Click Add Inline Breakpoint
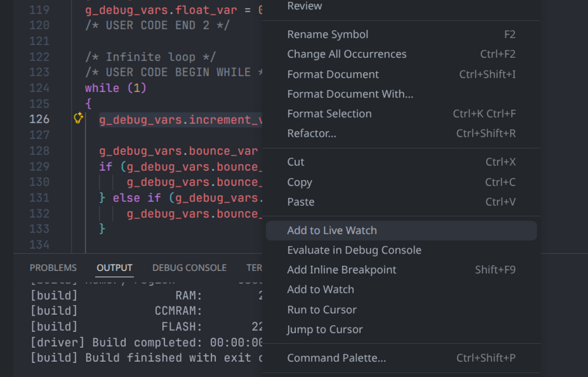 point(401,270)
